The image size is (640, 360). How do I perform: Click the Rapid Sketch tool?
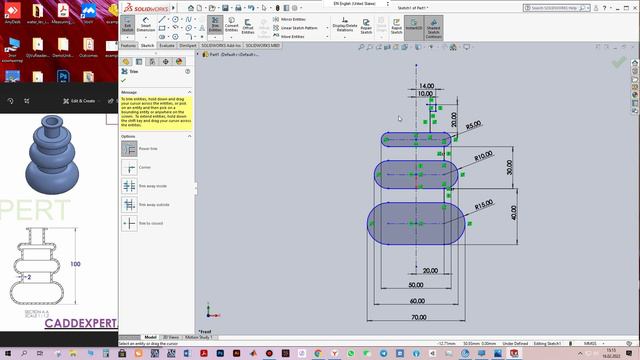point(396,26)
